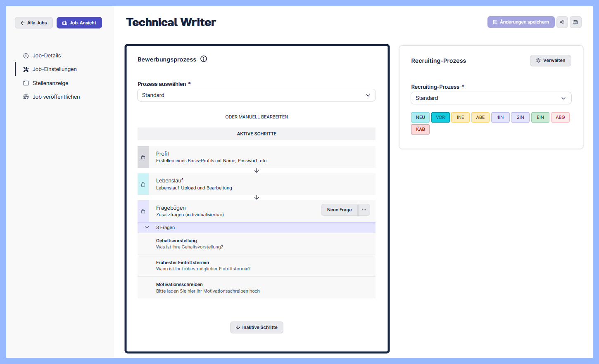599x364 pixels.
Task: Open Stellenanzeige in sidebar
Action: [x=50, y=83]
